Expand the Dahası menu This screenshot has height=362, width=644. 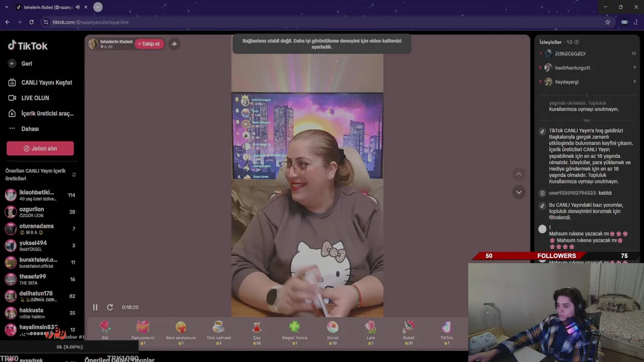pyautogui.click(x=24, y=129)
